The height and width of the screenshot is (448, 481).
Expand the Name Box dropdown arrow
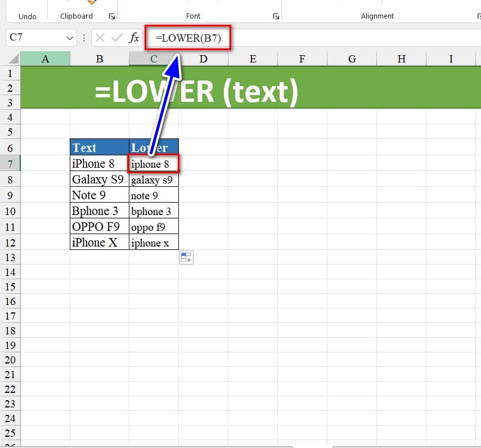(70, 38)
